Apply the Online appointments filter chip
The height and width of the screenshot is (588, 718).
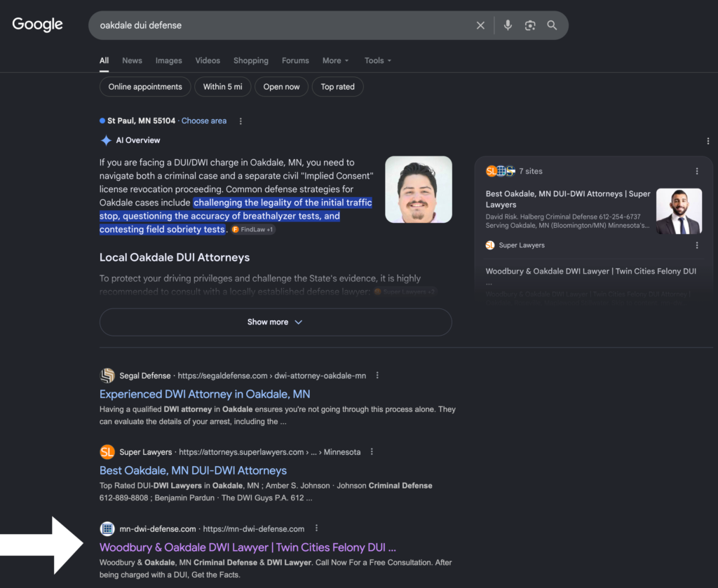point(145,87)
